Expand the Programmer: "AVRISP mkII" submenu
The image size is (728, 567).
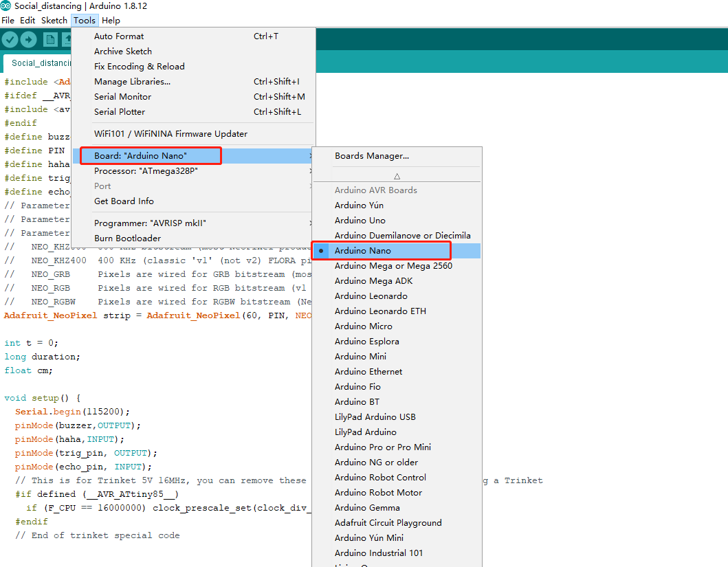pos(194,223)
